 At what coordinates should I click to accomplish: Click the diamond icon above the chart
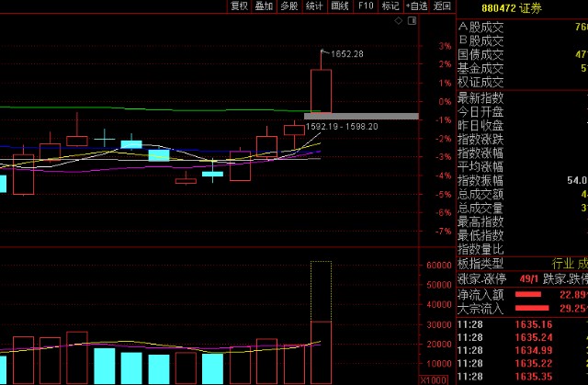398,21
